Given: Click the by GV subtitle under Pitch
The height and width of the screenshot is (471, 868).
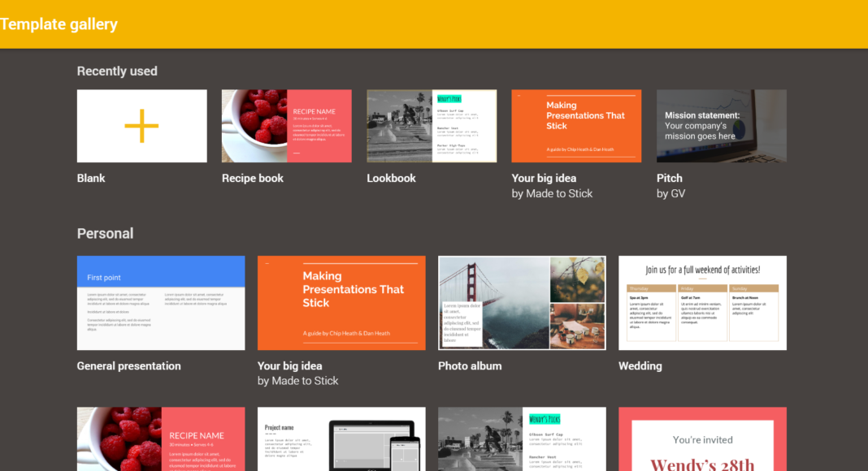Looking at the screenshot, I should coord(673,193).
